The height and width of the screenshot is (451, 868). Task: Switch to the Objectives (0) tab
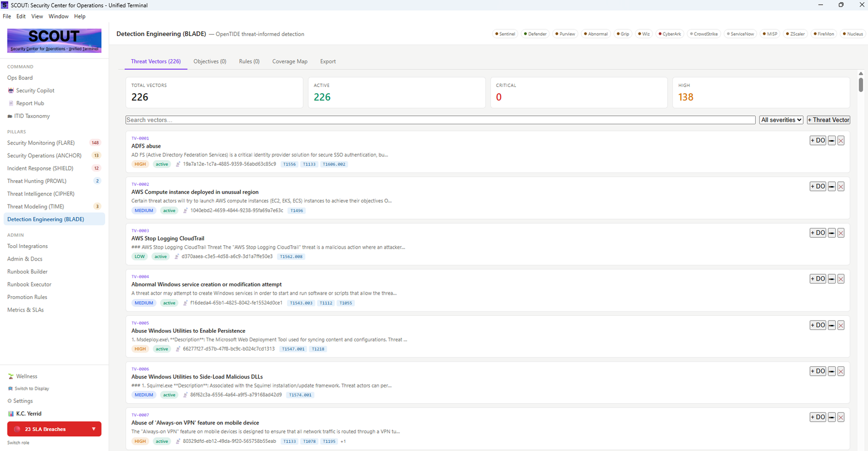pyautogui.click(x=210, y=61)
